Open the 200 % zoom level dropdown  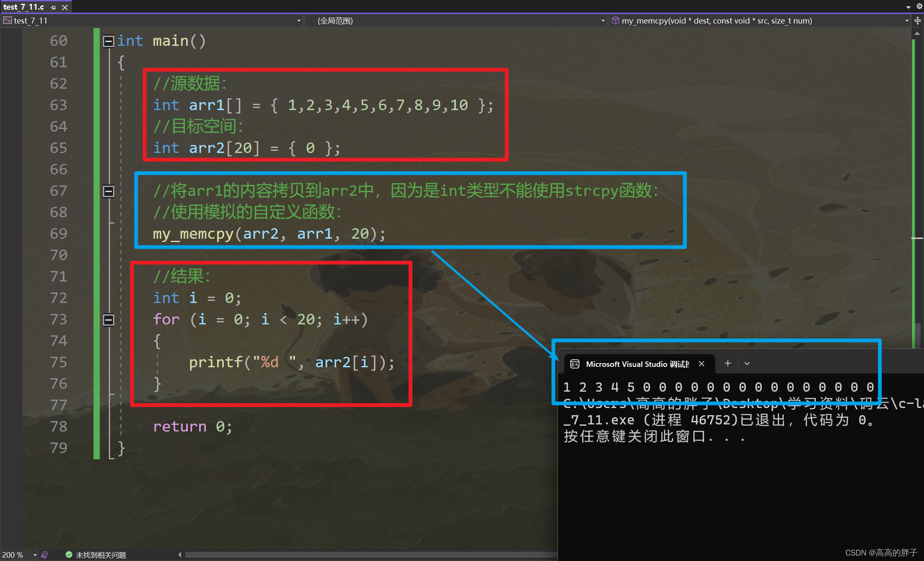coord(34,555)
